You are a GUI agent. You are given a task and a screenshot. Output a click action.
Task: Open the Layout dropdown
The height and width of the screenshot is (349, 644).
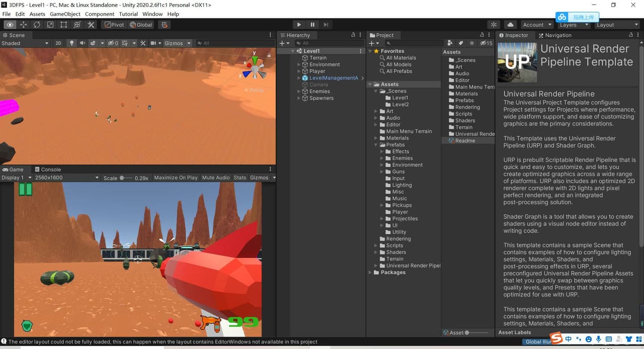click(617, 25)
